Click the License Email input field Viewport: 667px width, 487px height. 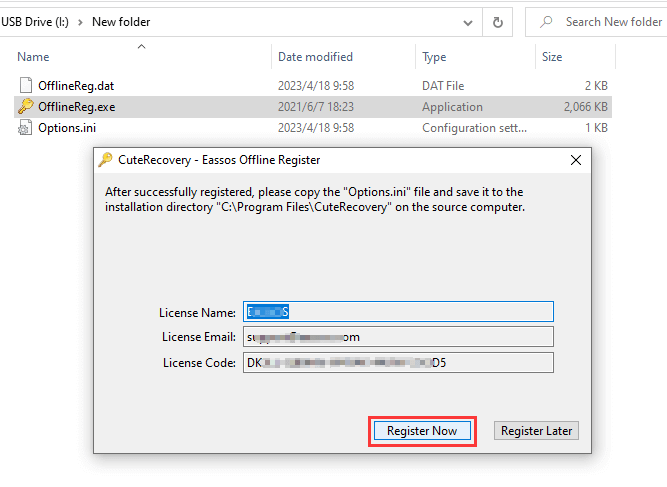click(x=398, y=337)
